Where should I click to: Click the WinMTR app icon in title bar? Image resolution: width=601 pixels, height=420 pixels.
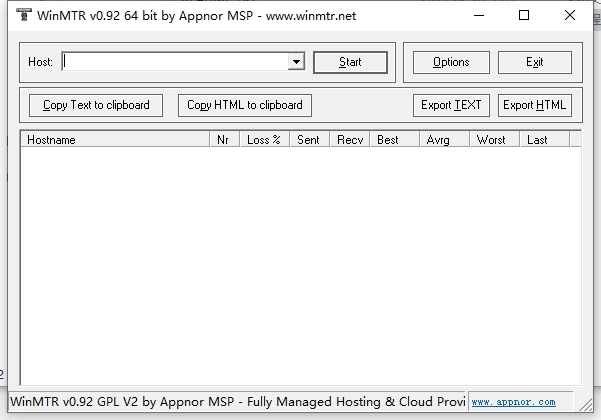point(24,15)
